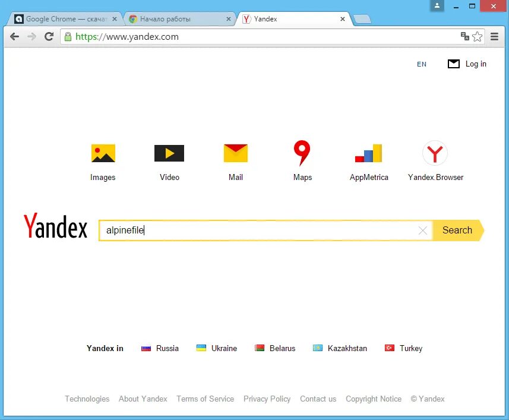This screenshot has height=420, width=509.
Task: Click the Russia flag icon
Action: click(x=146, y=349)
